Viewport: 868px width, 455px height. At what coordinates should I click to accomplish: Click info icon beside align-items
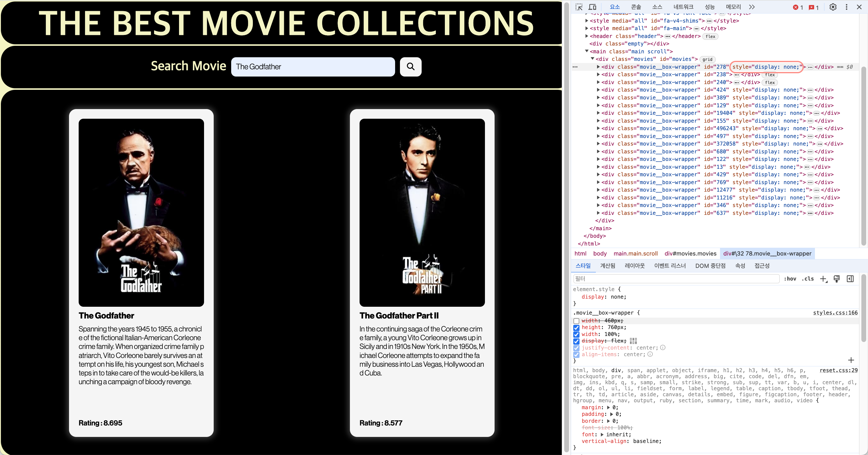tap(650, 354)
